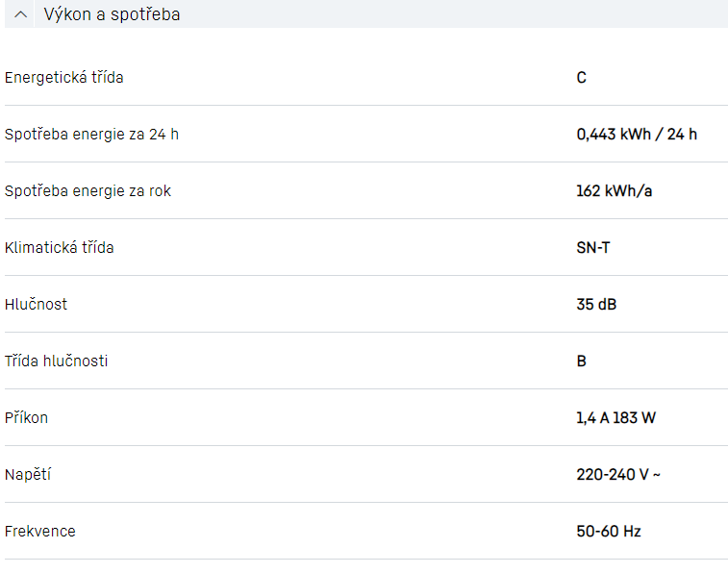Select the 1,4 A 183 W value
This screenshot has height=573, width=728.
[615, 417]
